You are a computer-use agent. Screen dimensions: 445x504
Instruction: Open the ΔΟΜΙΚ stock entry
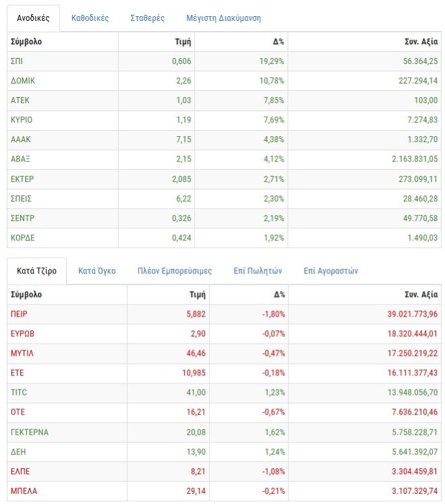23,81
